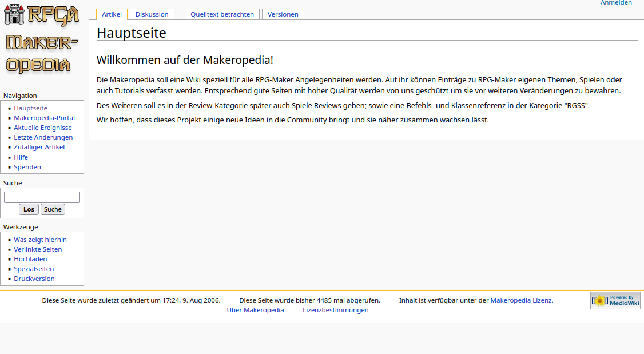This screenshot has height=354, width=644.
Task: Open the Artikel tab
Action: [x=112, y=14]
